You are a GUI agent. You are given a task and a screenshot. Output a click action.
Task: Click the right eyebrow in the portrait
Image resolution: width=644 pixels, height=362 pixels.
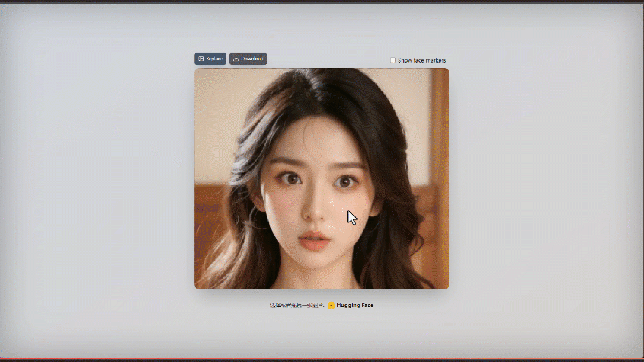(346, 165)
